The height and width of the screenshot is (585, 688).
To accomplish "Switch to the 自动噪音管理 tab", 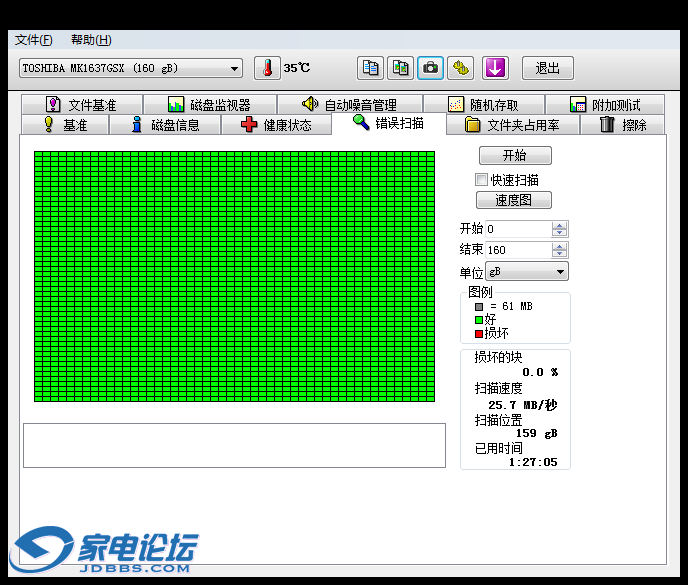I will (x=348, y=105).
